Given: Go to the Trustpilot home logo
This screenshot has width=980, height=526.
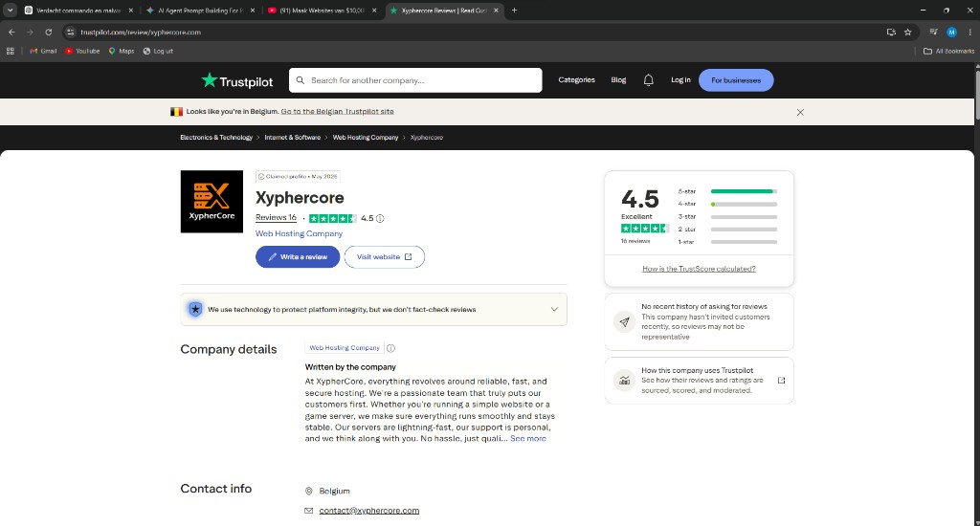Looking at the screenshot, I should 237,80.
